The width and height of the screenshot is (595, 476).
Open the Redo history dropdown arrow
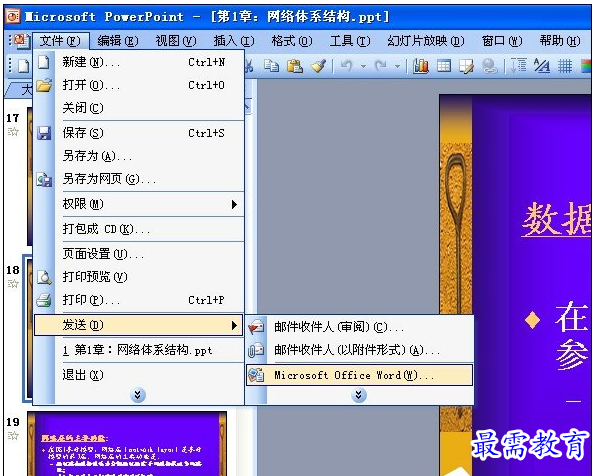coord(397,66)
